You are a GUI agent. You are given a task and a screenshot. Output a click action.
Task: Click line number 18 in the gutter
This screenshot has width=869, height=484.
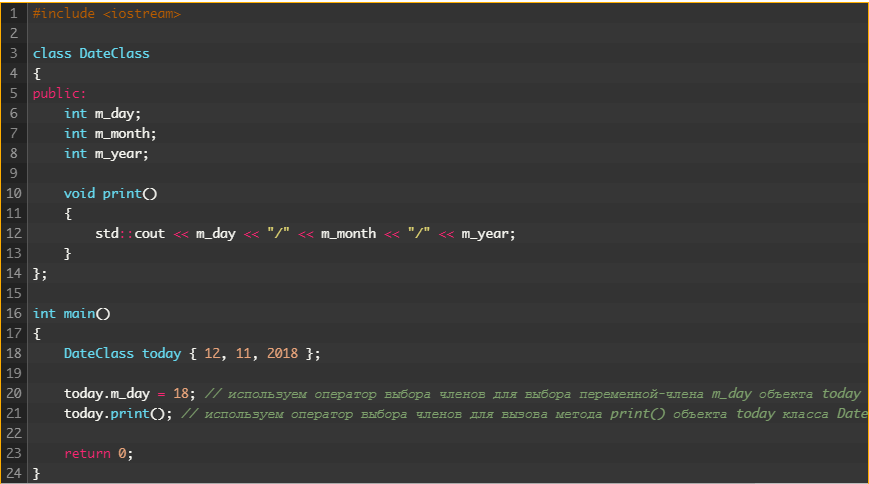14,354
